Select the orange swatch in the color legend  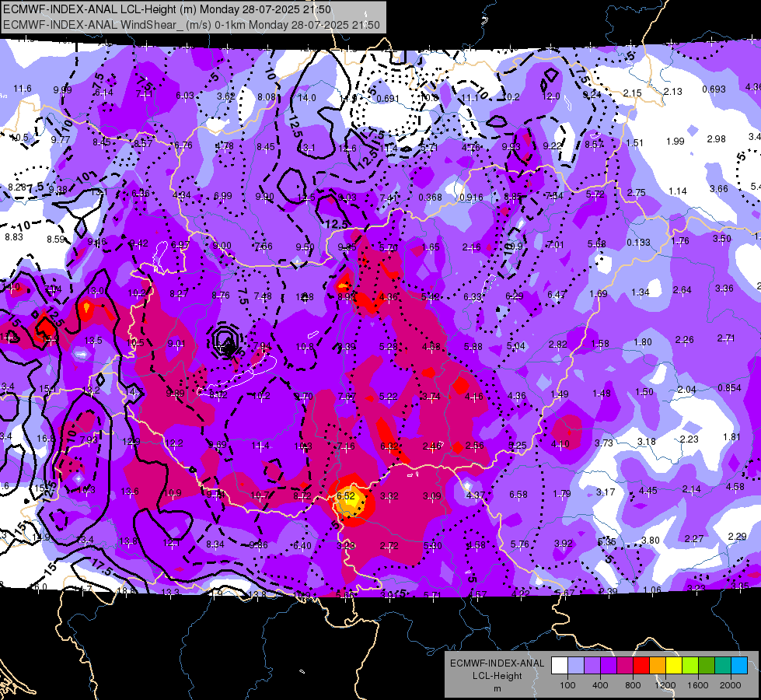658,666
